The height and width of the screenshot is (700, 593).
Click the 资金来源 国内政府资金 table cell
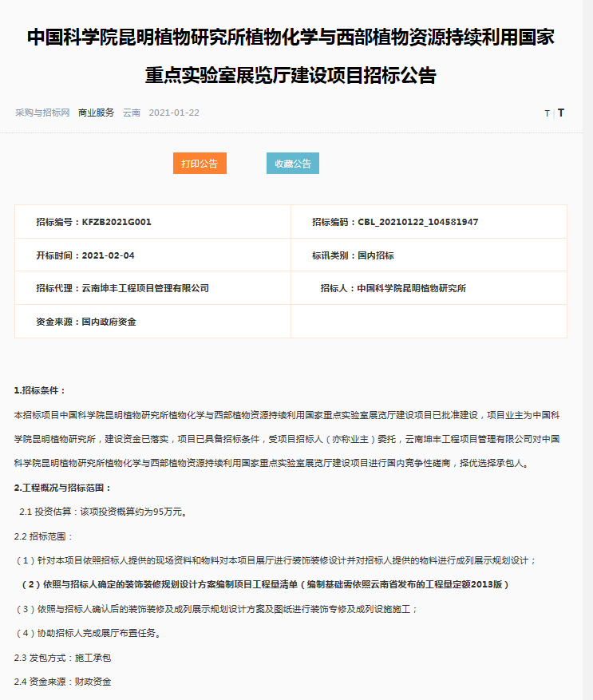click(x=86, y=322)
